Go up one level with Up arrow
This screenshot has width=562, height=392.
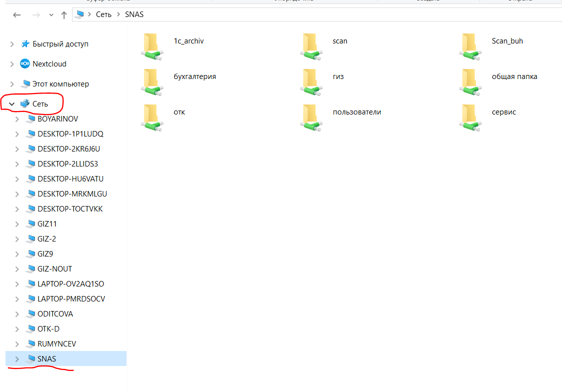64,15
